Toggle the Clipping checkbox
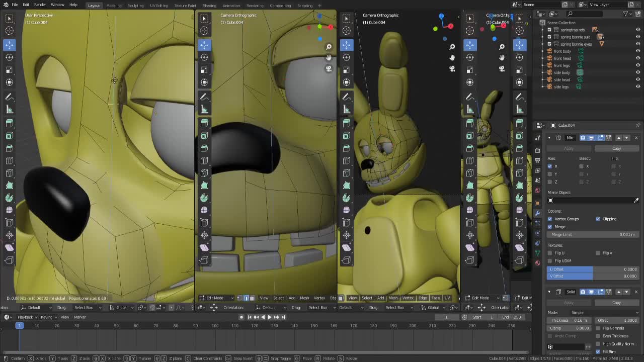This screenshot has height=362, width=644. [598, 219]
